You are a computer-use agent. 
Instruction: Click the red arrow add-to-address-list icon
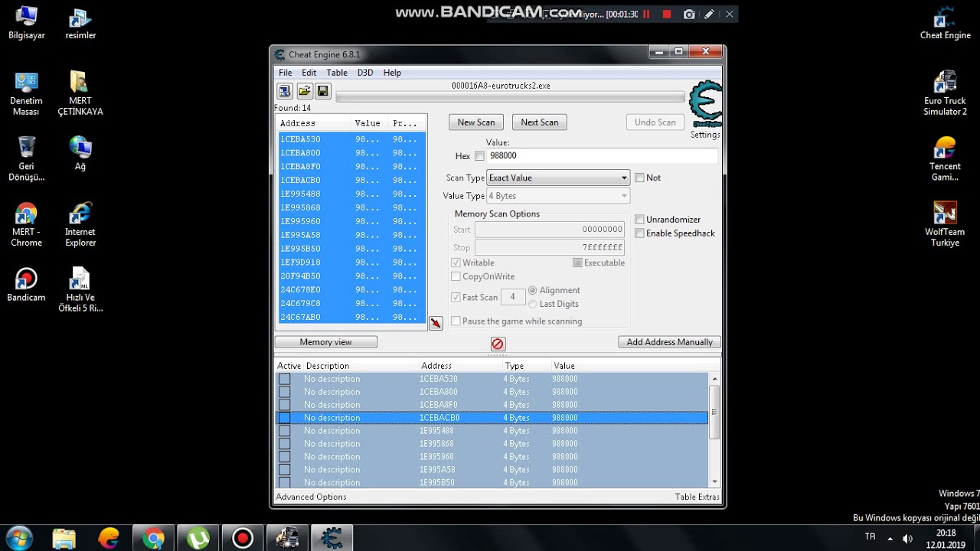pos(436,323)
